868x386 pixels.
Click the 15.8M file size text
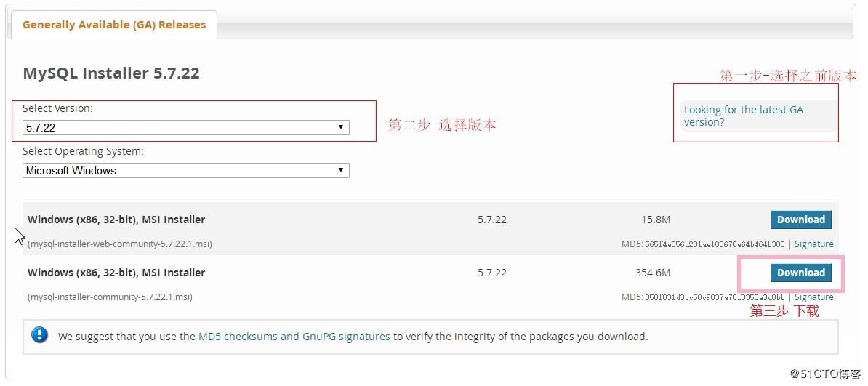point(656,220)
